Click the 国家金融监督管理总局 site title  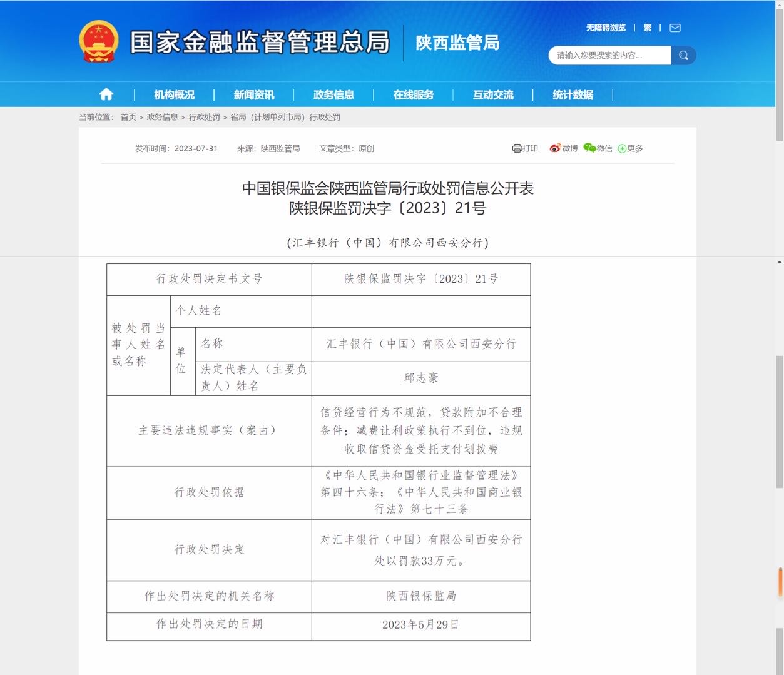260,42
